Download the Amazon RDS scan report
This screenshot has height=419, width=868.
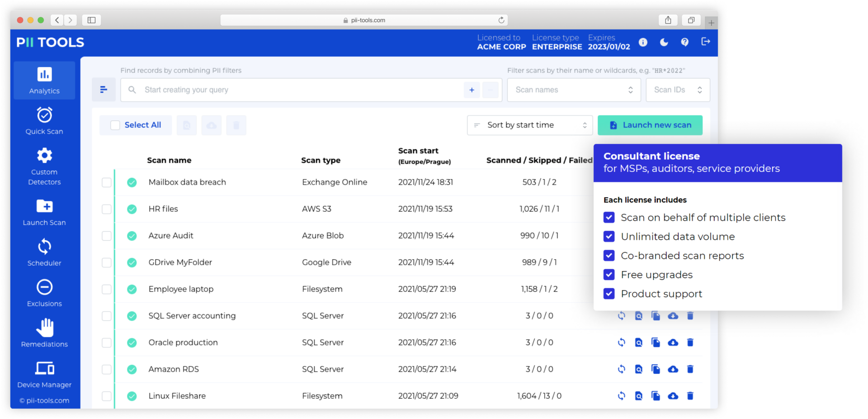coord(673,369)
